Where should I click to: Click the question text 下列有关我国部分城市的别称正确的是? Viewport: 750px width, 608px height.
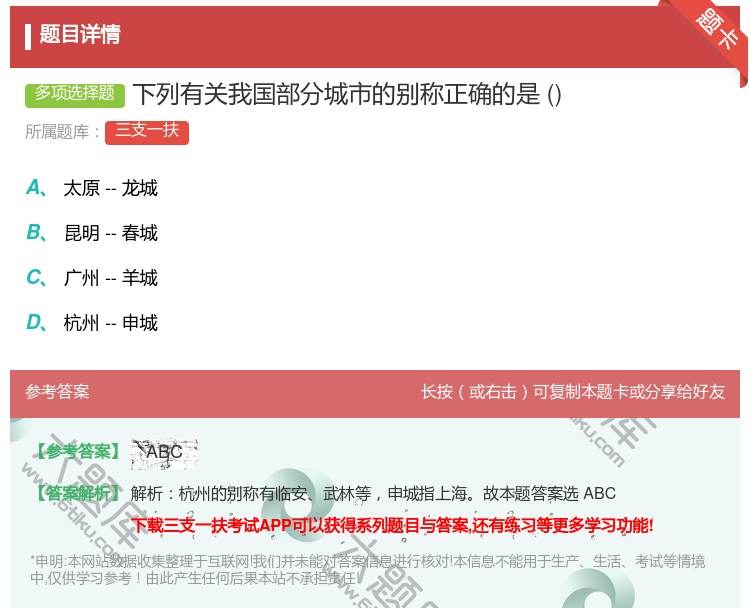[x=347, y=94]
